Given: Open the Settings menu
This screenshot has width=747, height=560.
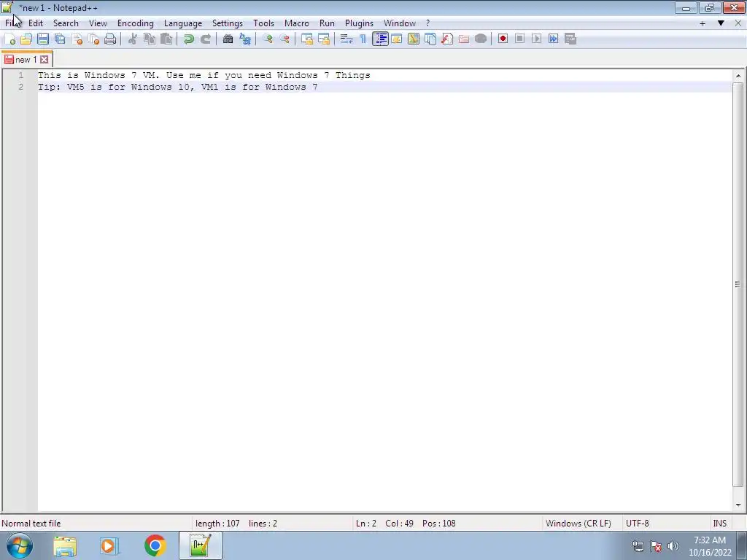Looking at the screenshot, I should [x=228, y=23].
